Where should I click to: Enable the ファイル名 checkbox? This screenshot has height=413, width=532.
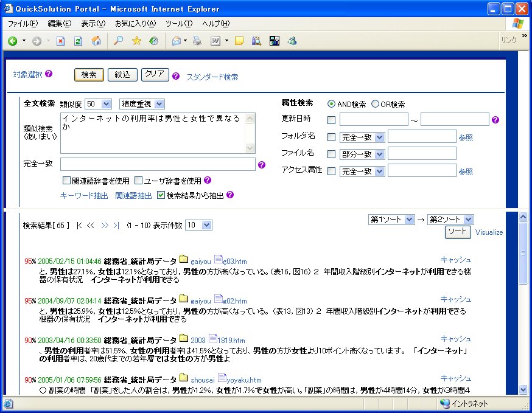pos(331,154)
